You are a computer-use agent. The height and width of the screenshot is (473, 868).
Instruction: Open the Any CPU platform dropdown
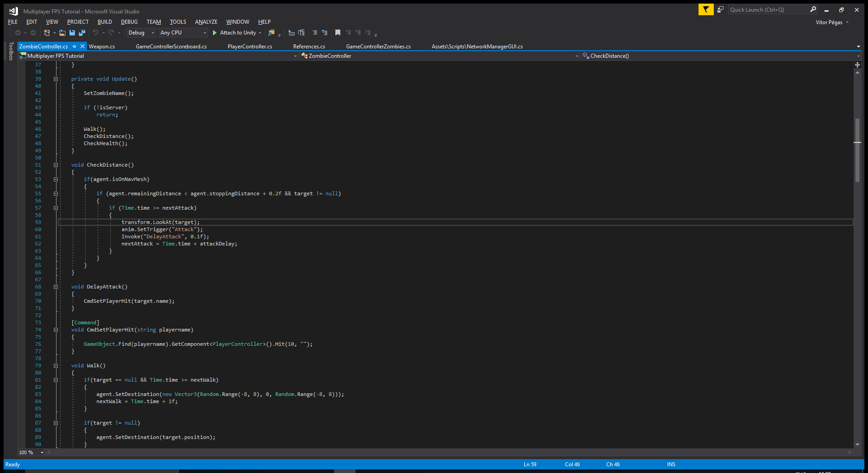point(204,32)
